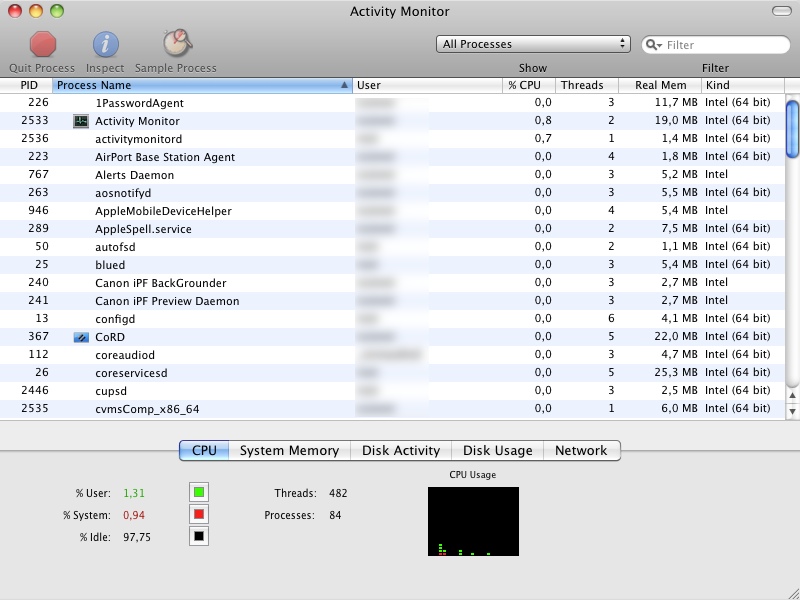The height and width of the screenshot is (600, 800).
Task: Click the CPU Usage graph
Action: point(473,521)
